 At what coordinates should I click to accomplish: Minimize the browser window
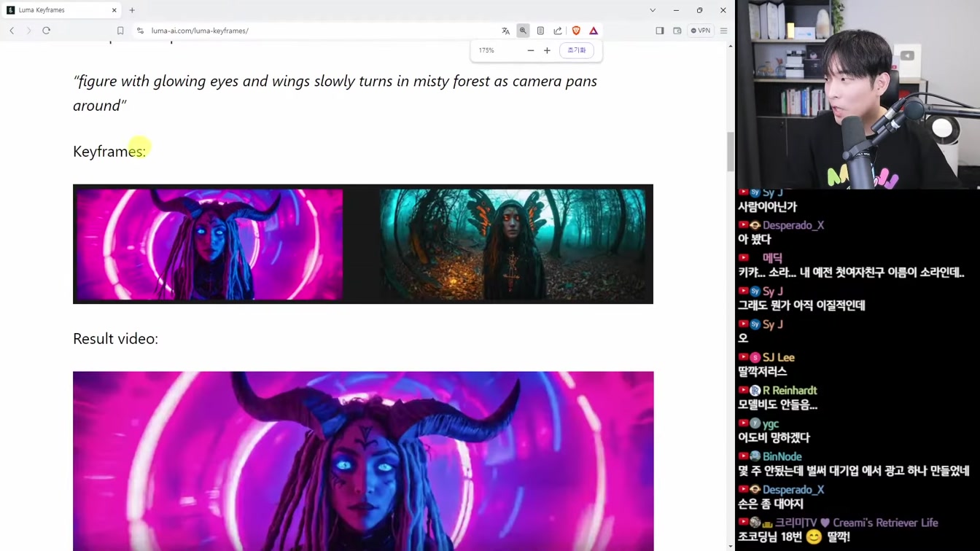pyautogui.click(x=676, y=10)
